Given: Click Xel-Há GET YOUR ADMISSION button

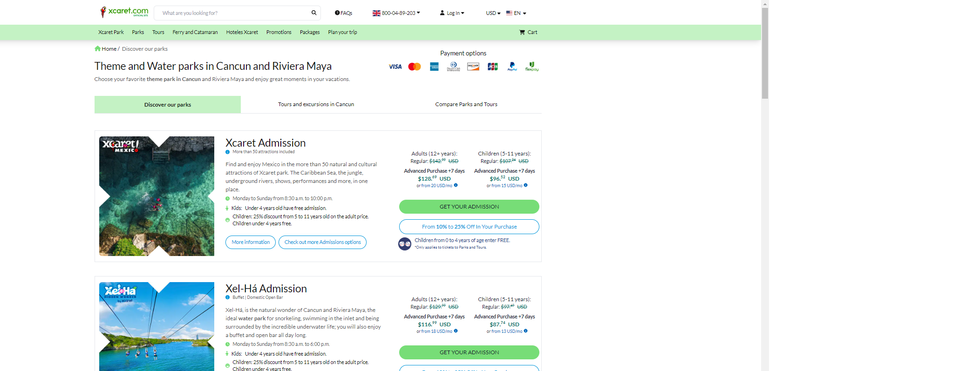Looking at the screenshot, I should click(469, 352).
